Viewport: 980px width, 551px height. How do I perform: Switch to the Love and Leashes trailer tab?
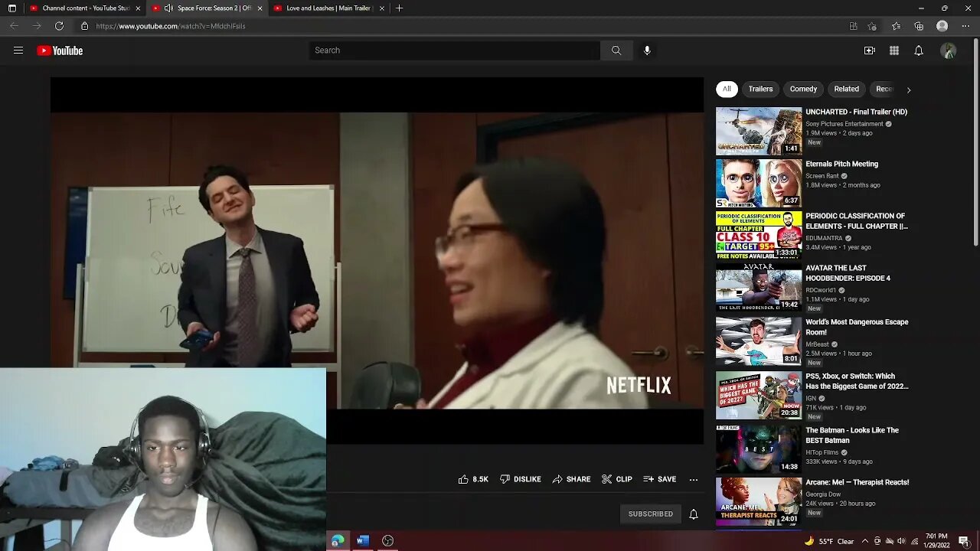328,8
